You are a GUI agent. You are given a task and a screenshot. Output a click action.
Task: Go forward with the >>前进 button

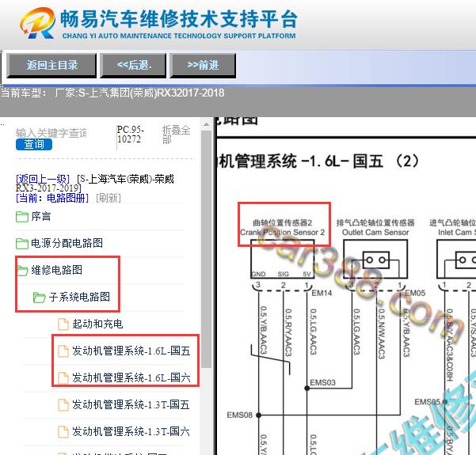[x=203, y=66]
